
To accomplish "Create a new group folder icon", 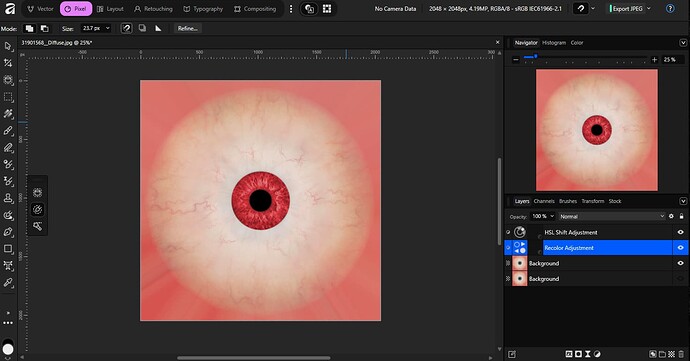I will (662, 354).
